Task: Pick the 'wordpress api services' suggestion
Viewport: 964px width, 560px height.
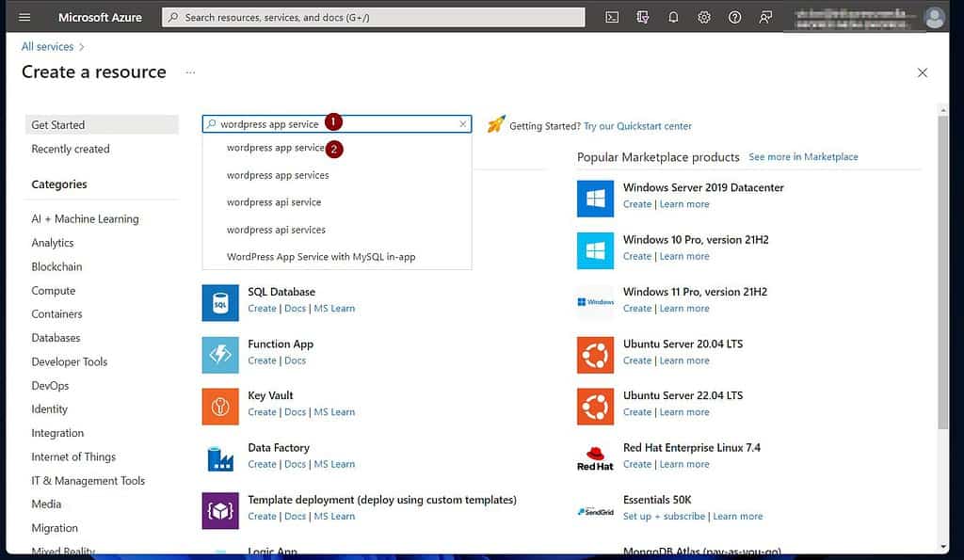Action: click(337, 230)
